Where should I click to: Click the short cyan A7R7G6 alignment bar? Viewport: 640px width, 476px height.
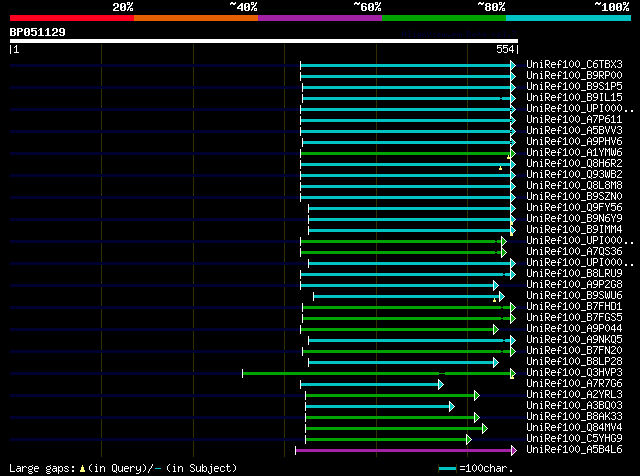(372, 385)
